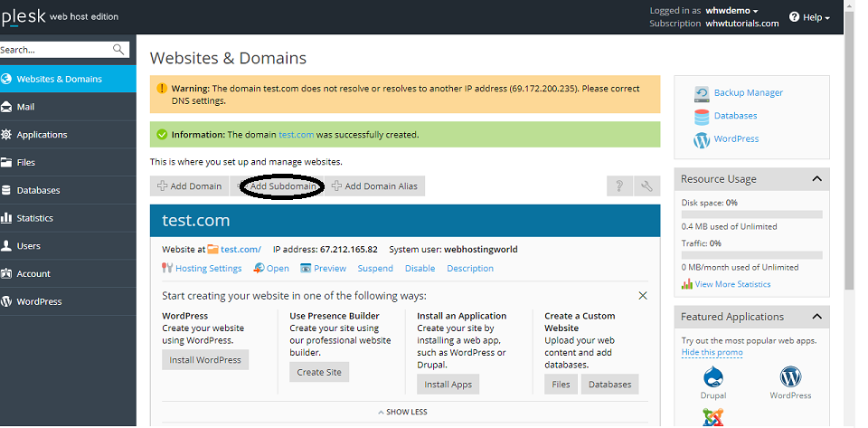Collapse the Resource Usage panel
The image size is (868, 428).
pyautogui.click(x=816, y=179)
